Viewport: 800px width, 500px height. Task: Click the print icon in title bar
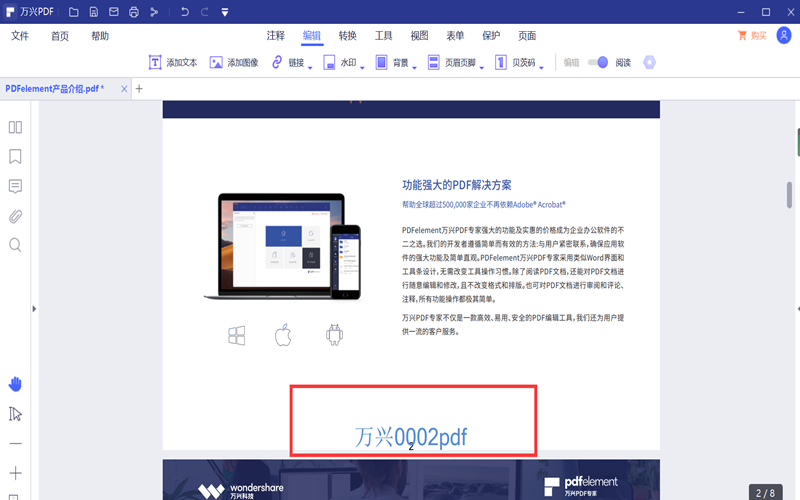(x=133, y=12)
